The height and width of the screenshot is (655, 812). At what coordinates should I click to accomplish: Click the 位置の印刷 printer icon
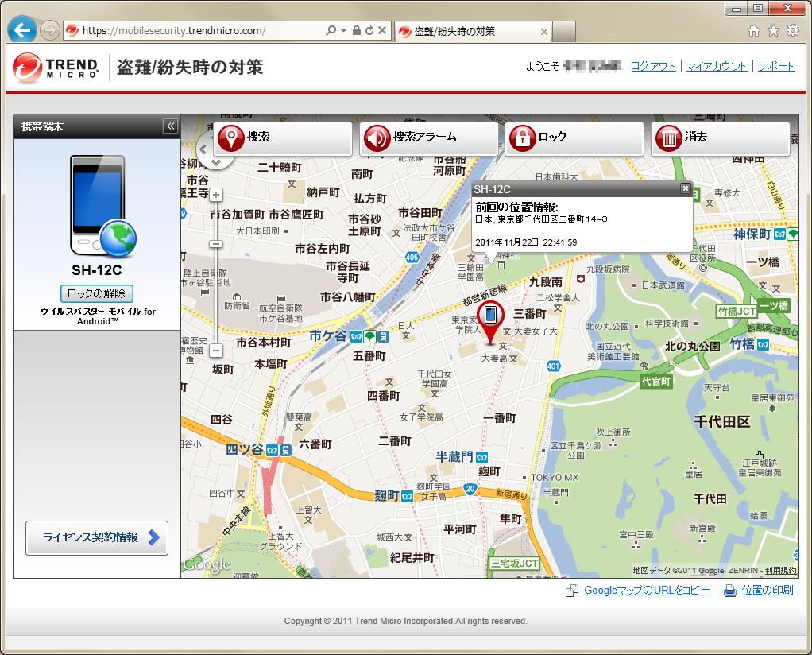tap(730, 590)
